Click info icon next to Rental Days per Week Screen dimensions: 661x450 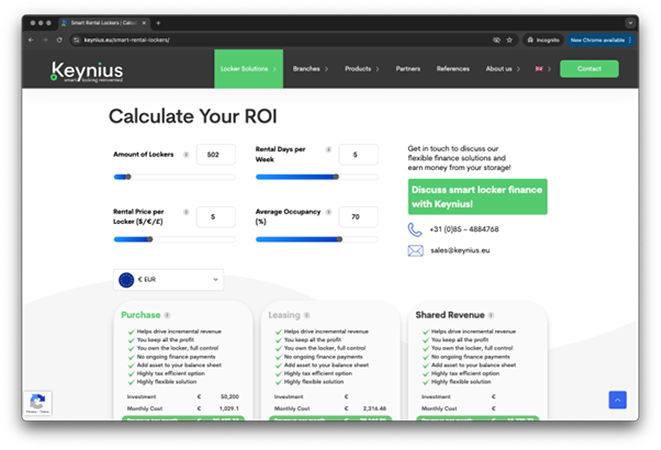tap(328, 149)
